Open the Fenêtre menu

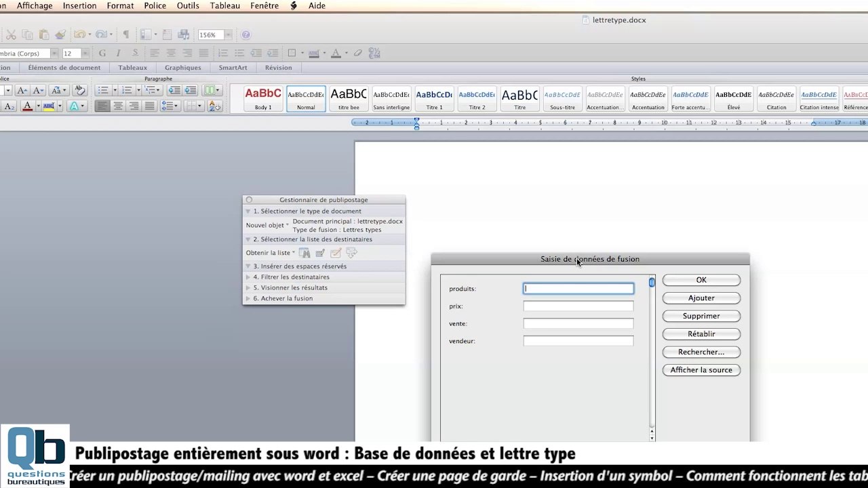point(264,5)
